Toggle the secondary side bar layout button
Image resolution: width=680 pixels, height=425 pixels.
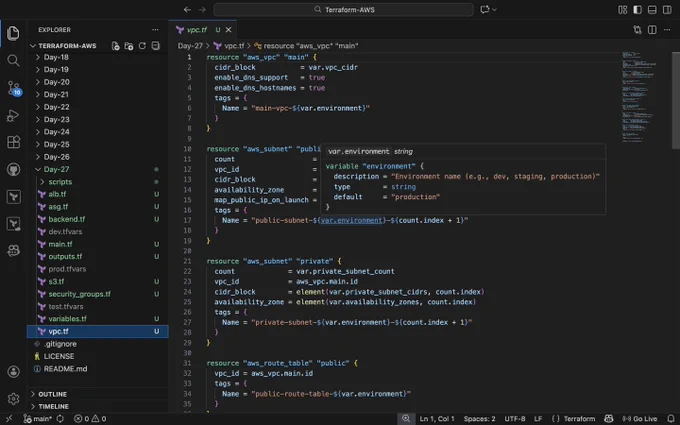pyautogui.click(x=667, y=10)
